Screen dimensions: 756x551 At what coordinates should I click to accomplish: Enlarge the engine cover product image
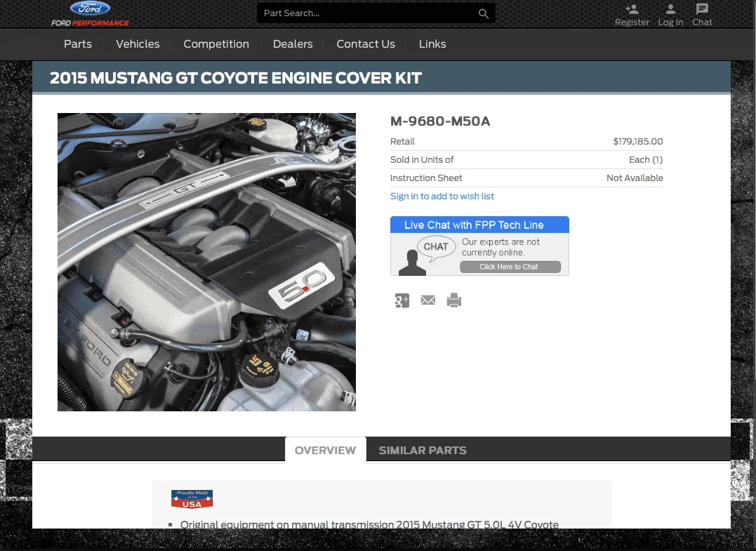(x=206, y=263)
